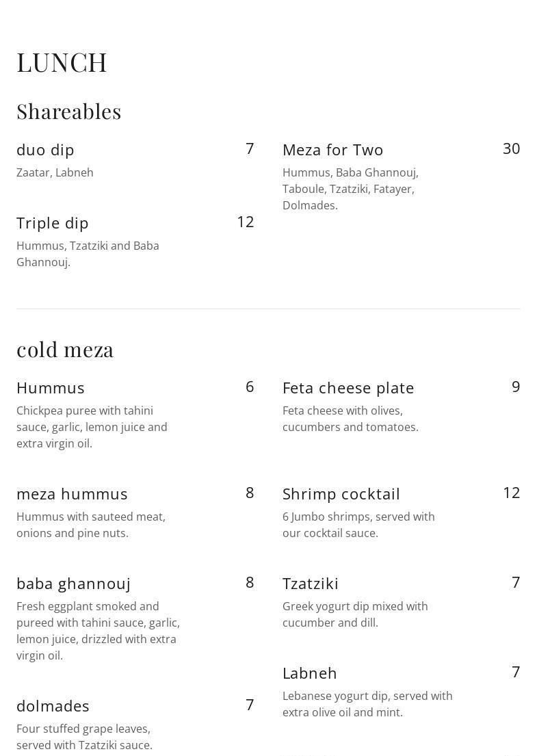
Task: Click the Shrimp cocktail title
Action: point(341,494)
